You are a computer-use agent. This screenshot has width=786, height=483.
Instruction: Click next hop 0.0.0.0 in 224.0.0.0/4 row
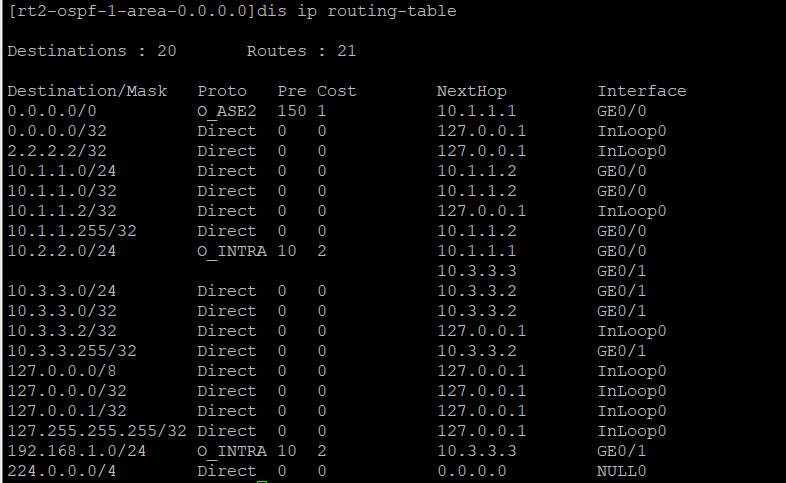[472, 472]
